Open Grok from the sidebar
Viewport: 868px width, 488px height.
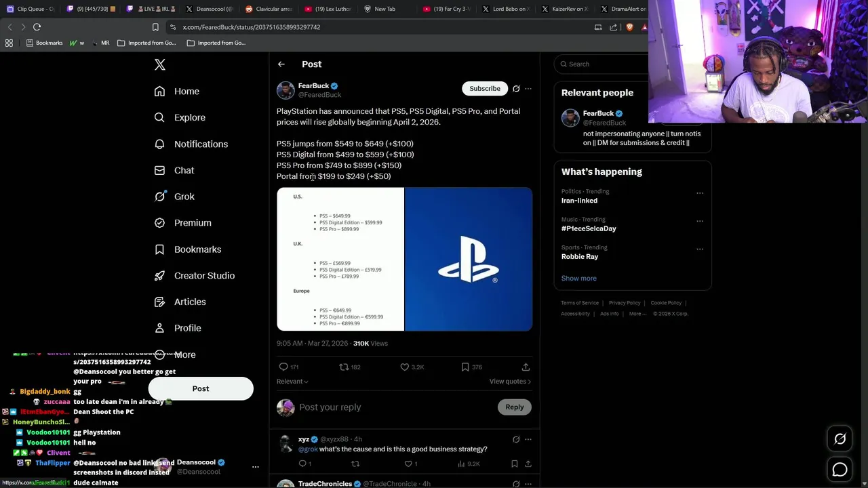coord(174,197)
